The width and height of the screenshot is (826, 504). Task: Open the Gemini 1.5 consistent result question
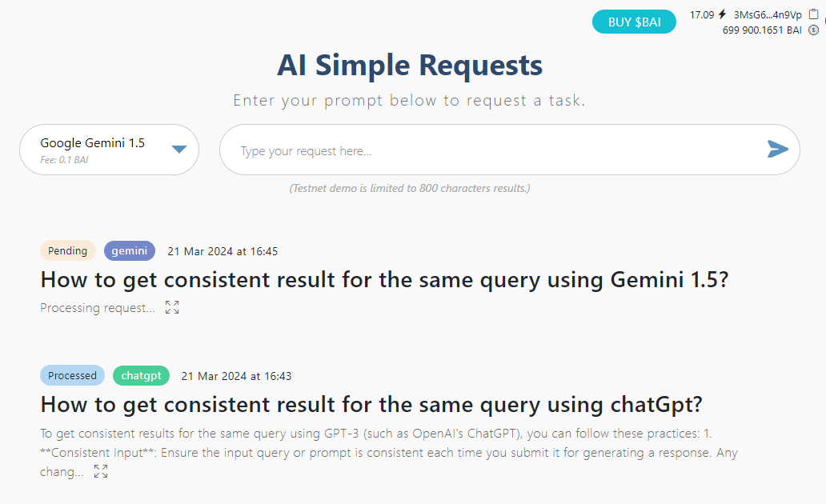384,280
